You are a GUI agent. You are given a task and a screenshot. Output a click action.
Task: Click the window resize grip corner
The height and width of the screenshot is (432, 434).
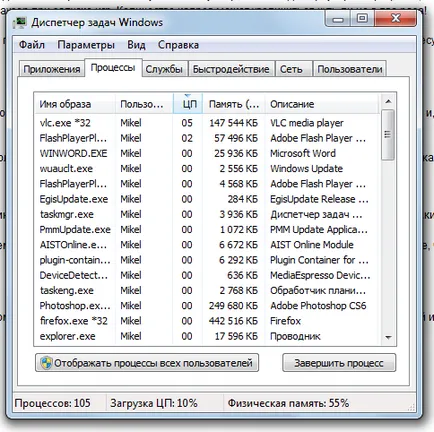click(x=412, y=406)
